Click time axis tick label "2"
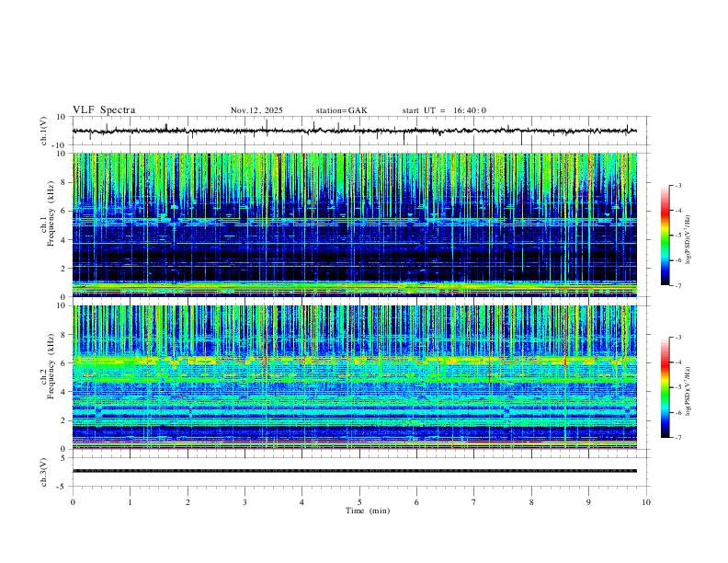The height and width of the screenshot is (563, 728). click(188, 502)
